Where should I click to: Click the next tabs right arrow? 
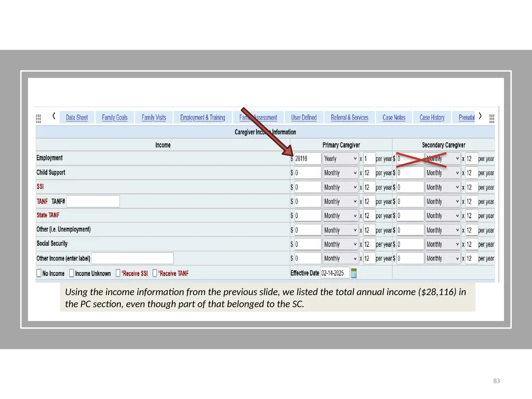[x=480, y=116]
